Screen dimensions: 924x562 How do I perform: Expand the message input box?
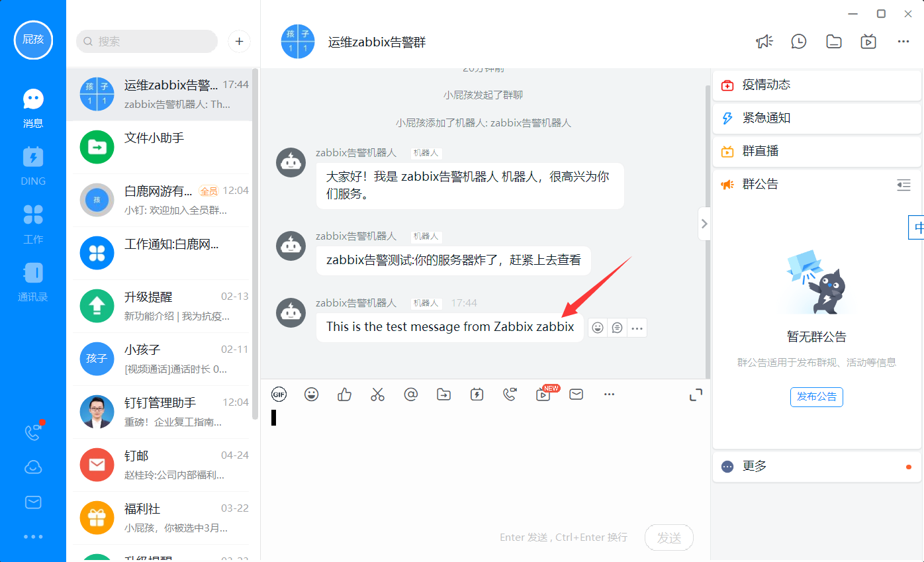[x=696, y=395]
